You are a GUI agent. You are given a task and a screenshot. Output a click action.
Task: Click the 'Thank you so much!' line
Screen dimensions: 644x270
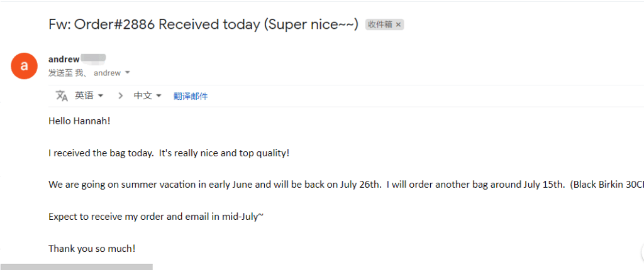pyautogui.click(x=92, y=249)
